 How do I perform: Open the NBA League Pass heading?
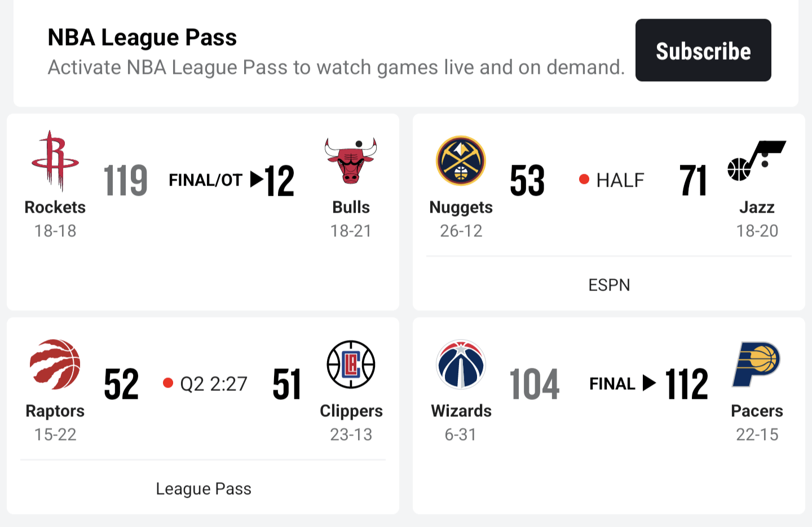[142, 38]
